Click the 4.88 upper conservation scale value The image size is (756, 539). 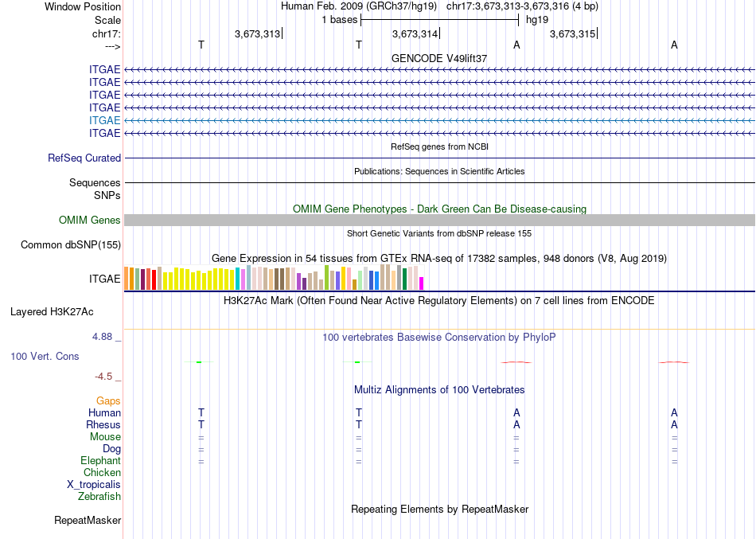tap(102, 336)
